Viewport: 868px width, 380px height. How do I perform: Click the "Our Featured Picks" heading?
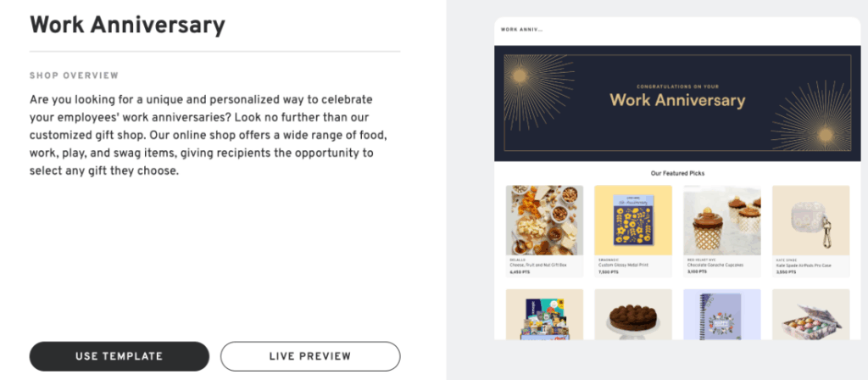[677, 173]
